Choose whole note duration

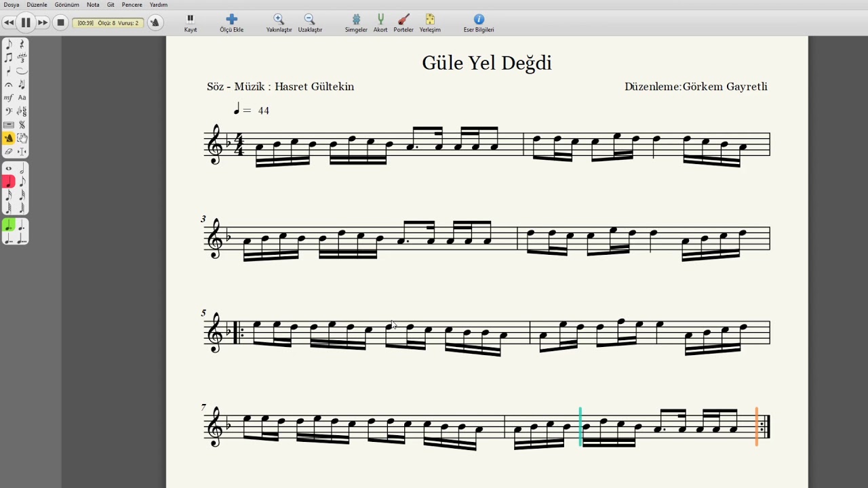click(9, 169)
